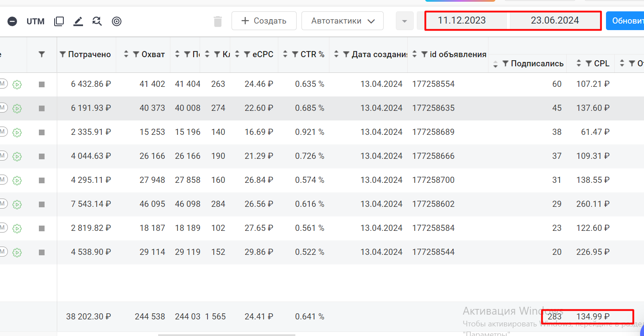The height and width of the screenshot is (336, 644).
Task: Click filter icon in status column header
Action: [x=42, y=55]
